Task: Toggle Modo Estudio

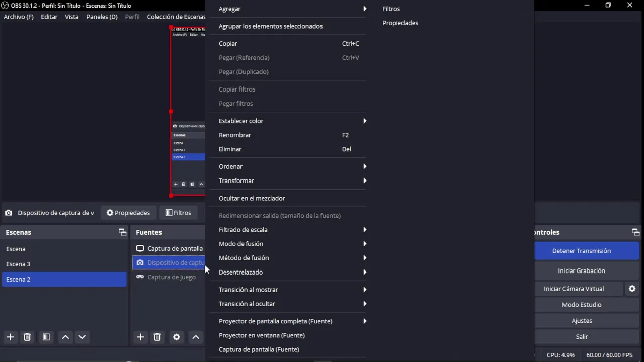Action: point(581,305)
